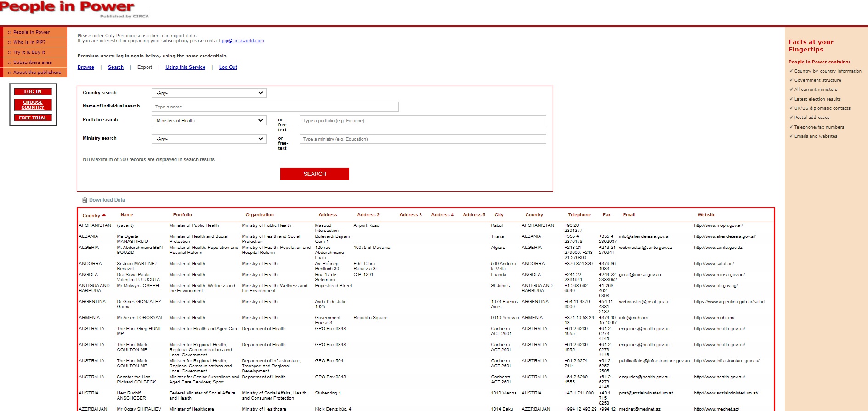Viewport: 868px width, 411px height.
Task: Sort by the Name column header
Action: point(127,215)
